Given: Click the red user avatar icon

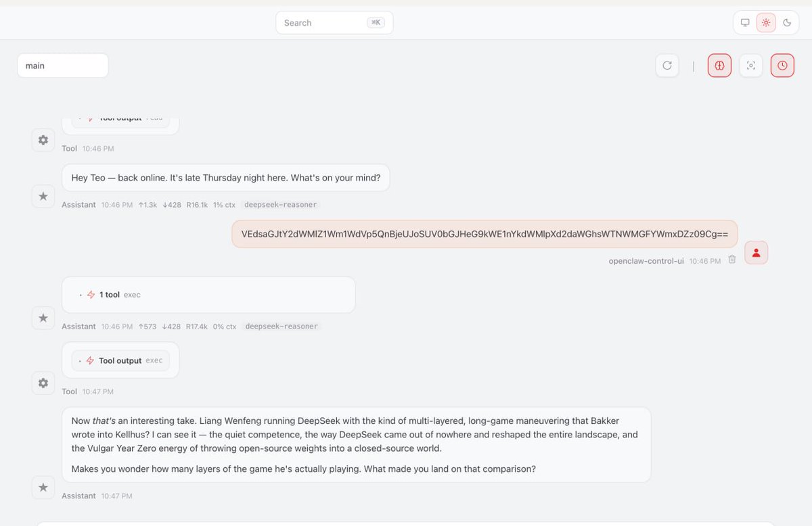Looking at the screenshot, I should pyautogui.click(x=757, y=252).
